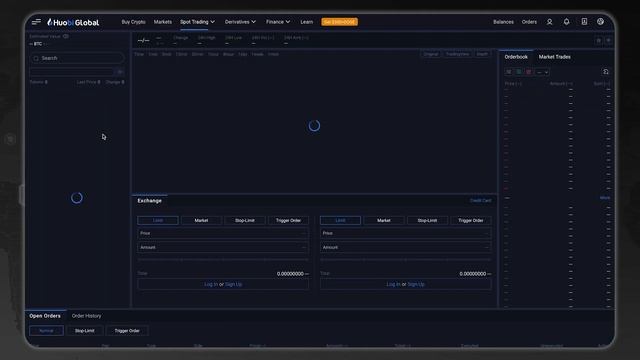Select Limit order type in buy panel
640x360 pixels.
click(158, 220)
